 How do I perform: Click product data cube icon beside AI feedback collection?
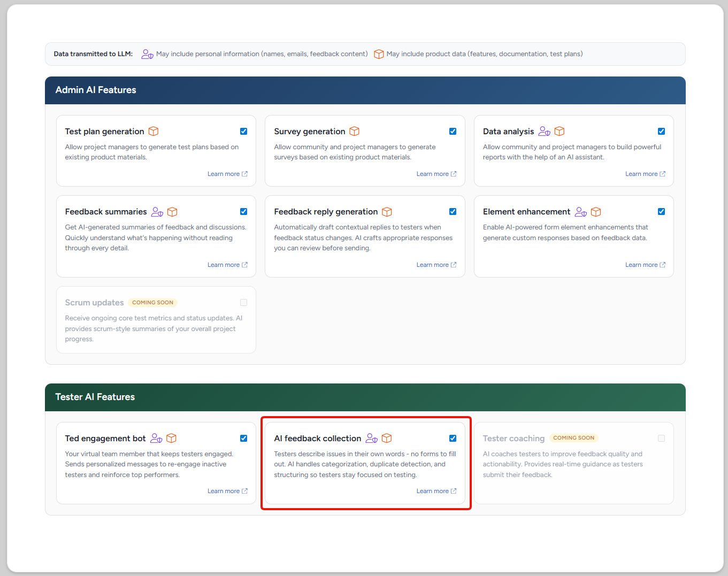click(387, 438)
